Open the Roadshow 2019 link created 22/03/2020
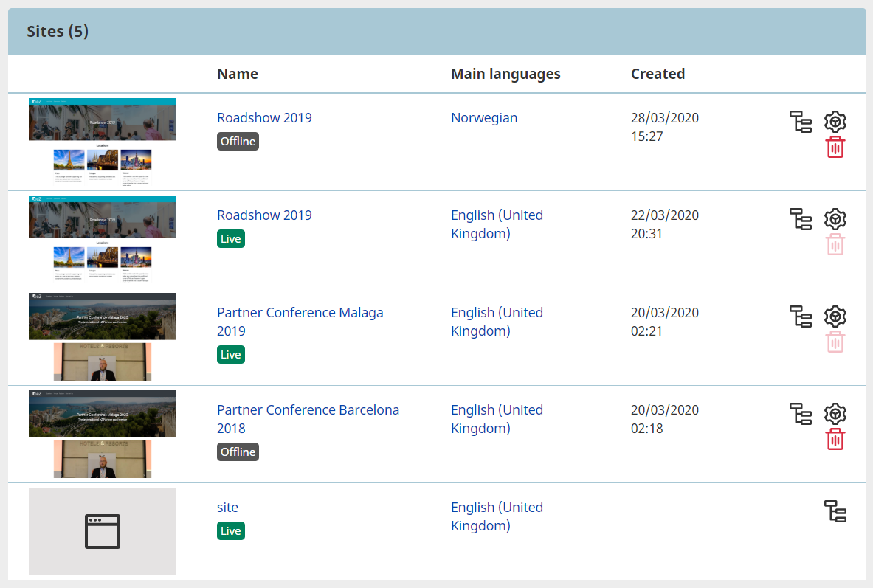The width and height of the screenshot is (873, 588). [264, 215]
